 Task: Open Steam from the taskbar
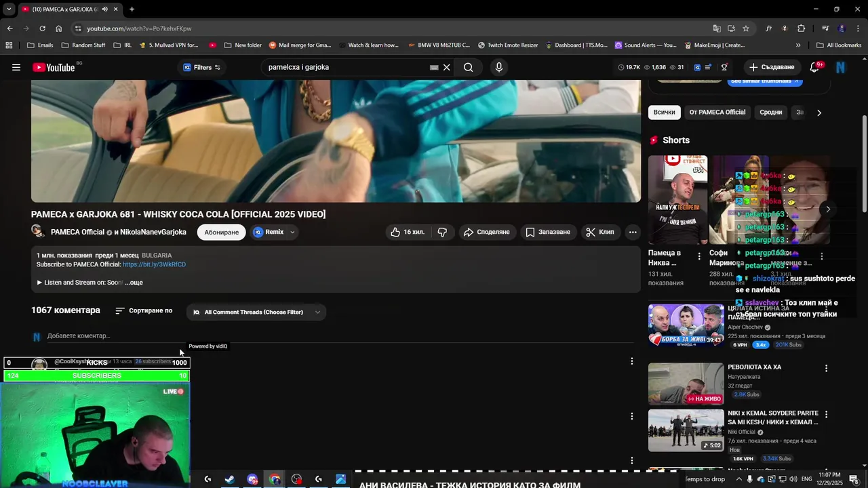click(230, 479)
